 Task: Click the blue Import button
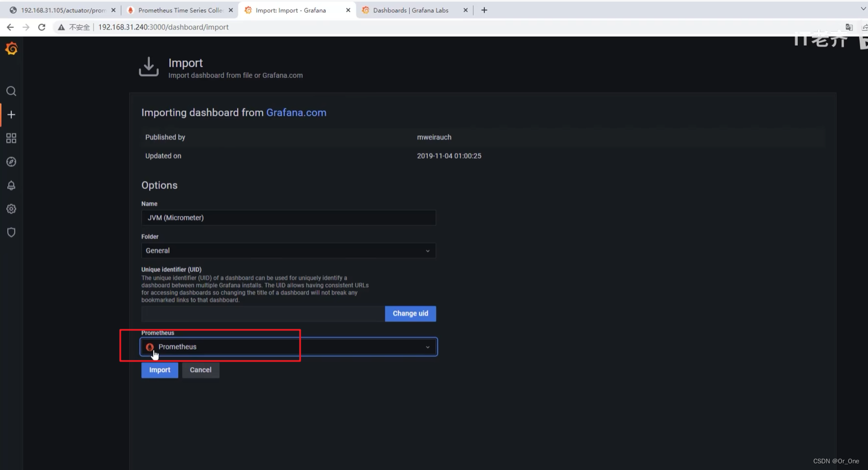point(160,370)
